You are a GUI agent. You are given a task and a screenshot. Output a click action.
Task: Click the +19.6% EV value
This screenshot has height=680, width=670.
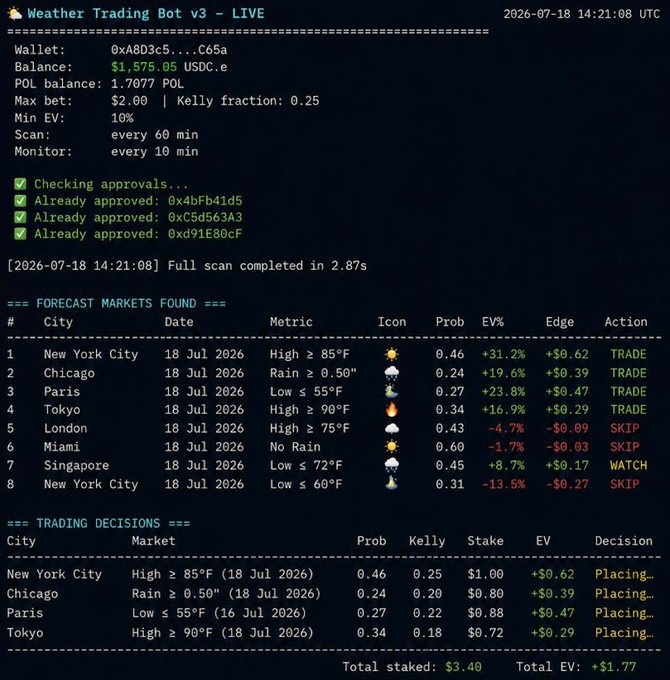503,373
